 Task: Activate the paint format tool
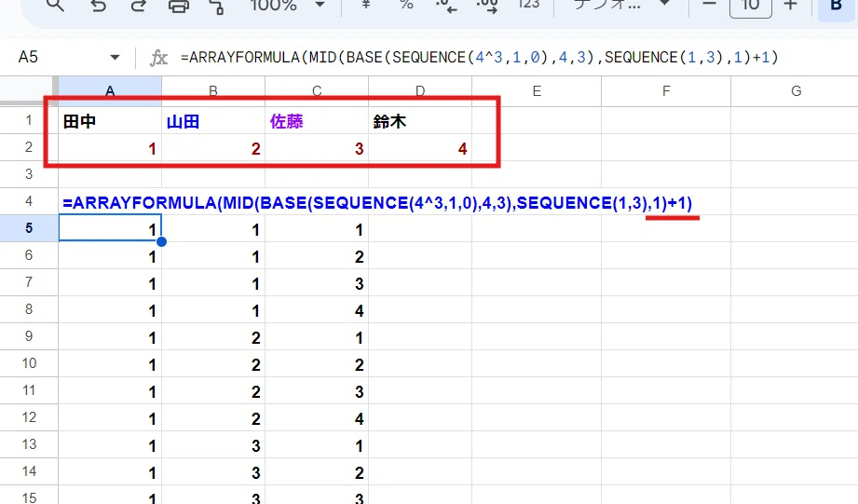[x=217, y=6]
